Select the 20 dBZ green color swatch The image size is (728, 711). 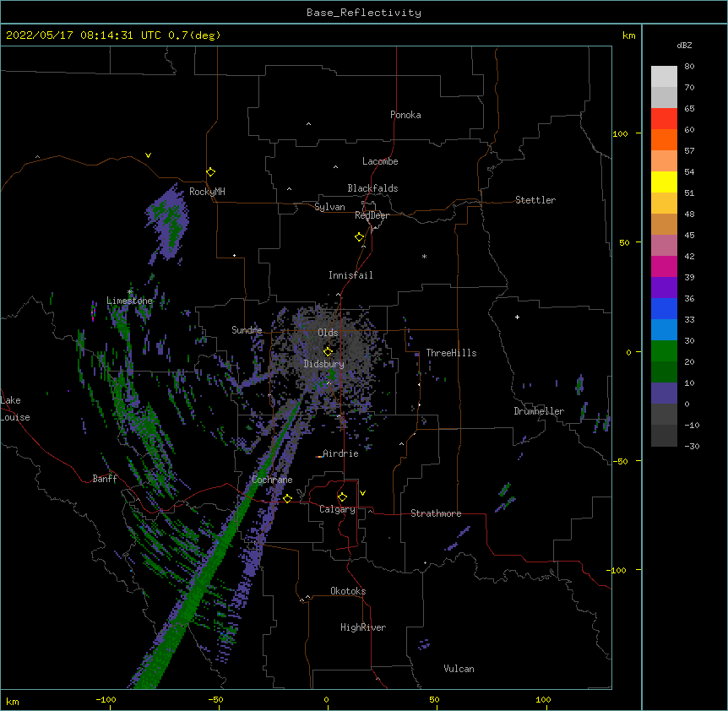click(664, 351)
